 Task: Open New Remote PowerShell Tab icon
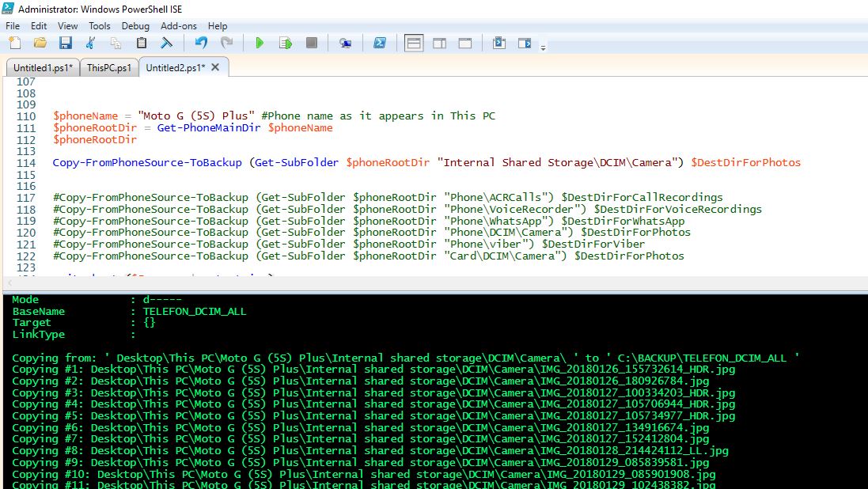pos(346,43)
